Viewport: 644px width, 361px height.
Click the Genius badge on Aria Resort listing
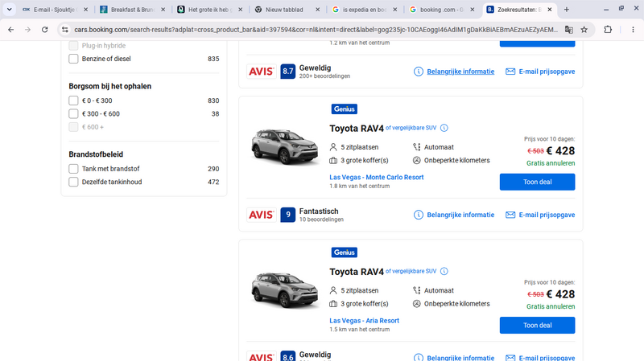pyautogui.click(x=345, y=252)
